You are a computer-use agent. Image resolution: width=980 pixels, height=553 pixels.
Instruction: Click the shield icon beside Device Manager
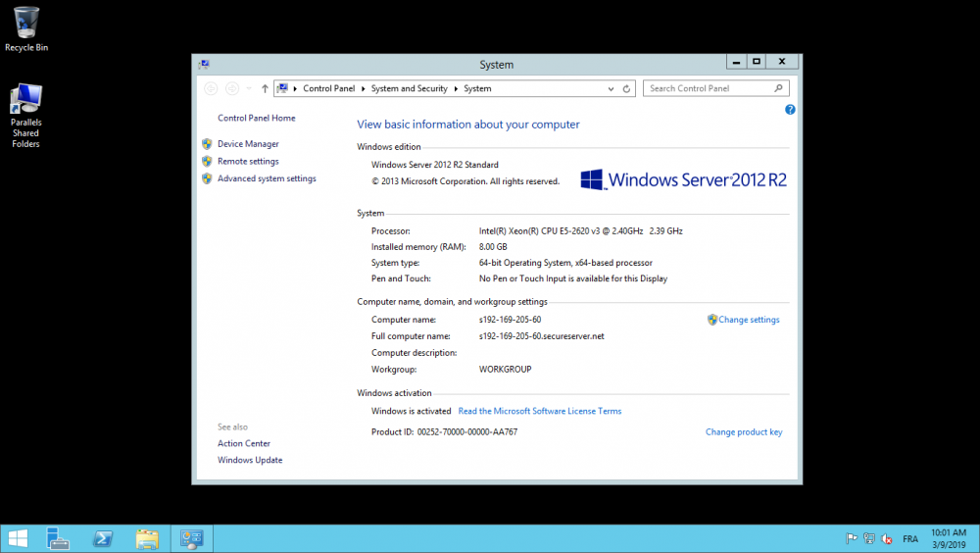(x=207, y=144)
